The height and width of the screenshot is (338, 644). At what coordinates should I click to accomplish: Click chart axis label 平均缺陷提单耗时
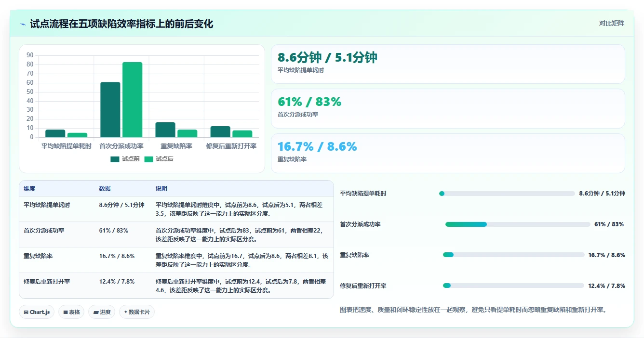pos(66,146)
